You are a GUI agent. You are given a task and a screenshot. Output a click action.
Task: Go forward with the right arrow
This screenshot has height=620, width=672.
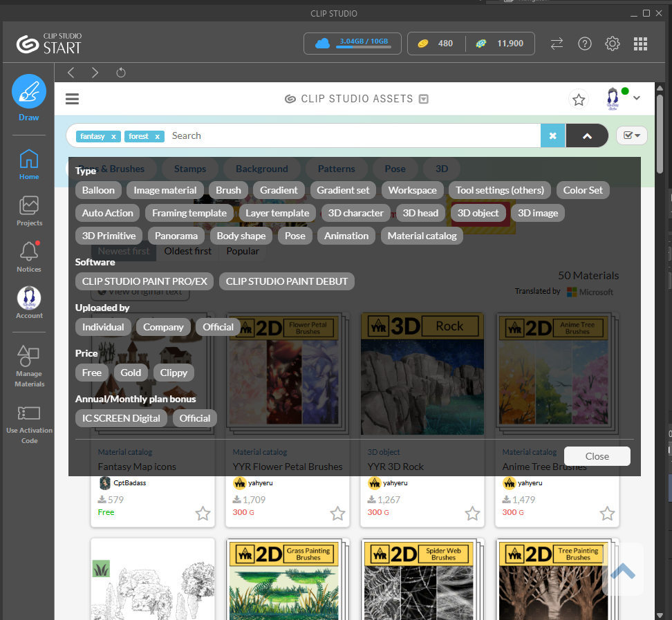click(95, 73)
